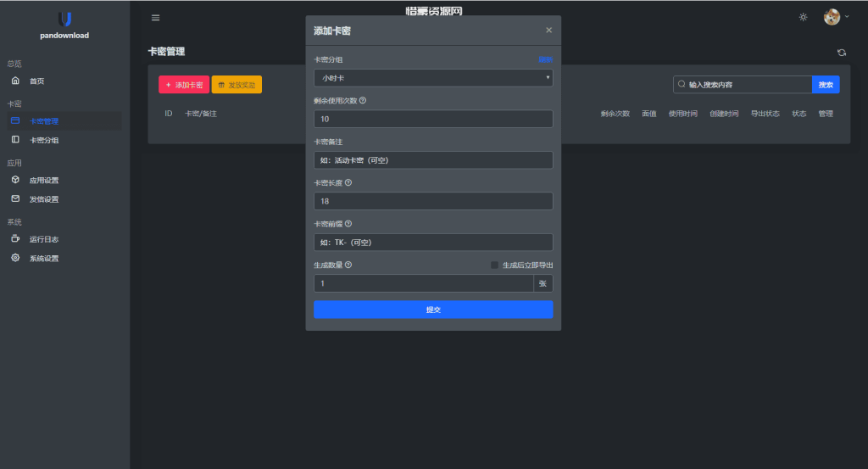Click the pandownload logo

point(64,20)
